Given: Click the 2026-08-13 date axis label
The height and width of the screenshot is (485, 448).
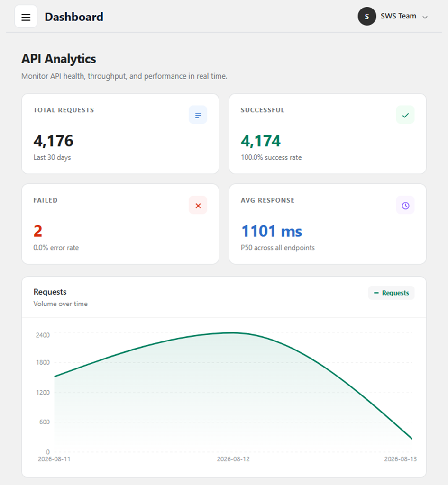Looking at the screenshot, I should click(x=400, y=459).
